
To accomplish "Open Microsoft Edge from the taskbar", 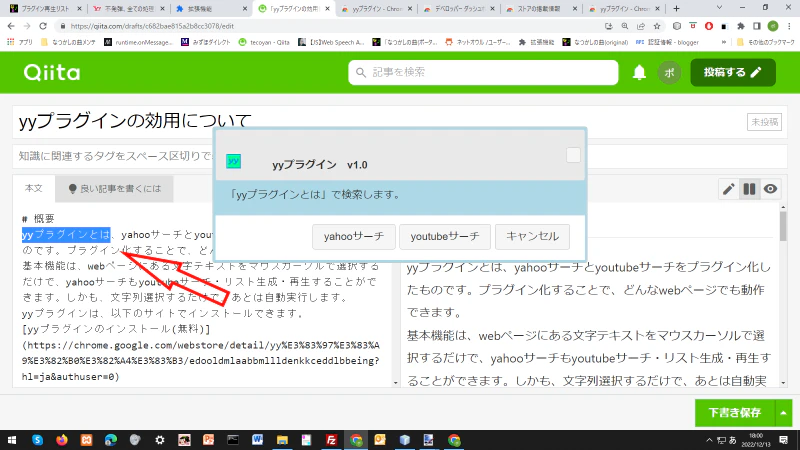I will click(x=110, y=440).
